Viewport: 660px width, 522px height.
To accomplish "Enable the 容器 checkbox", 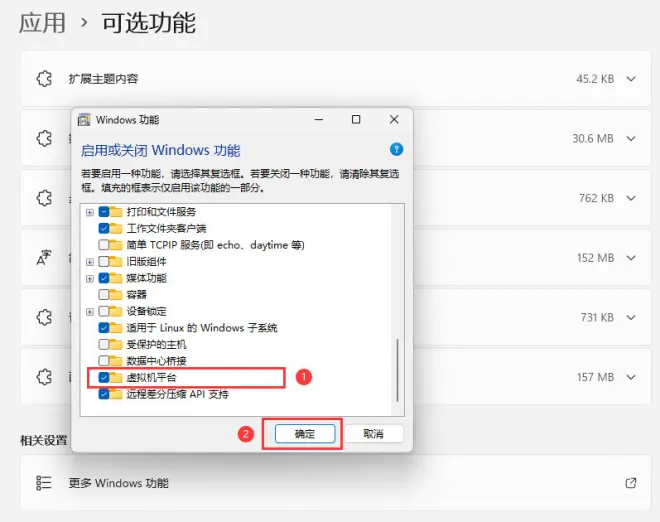I will [x=104, y=294].
